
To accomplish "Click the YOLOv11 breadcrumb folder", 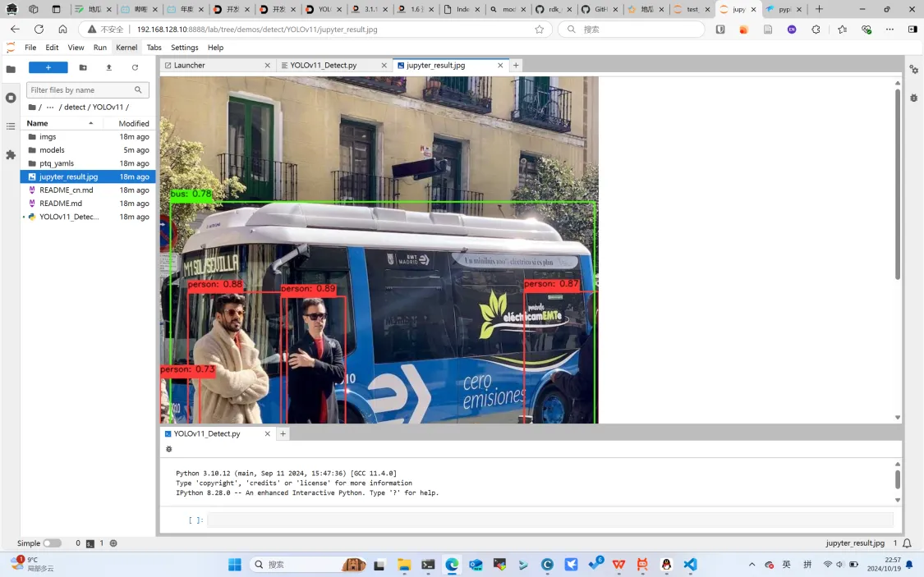I will [x=108, y=108].
